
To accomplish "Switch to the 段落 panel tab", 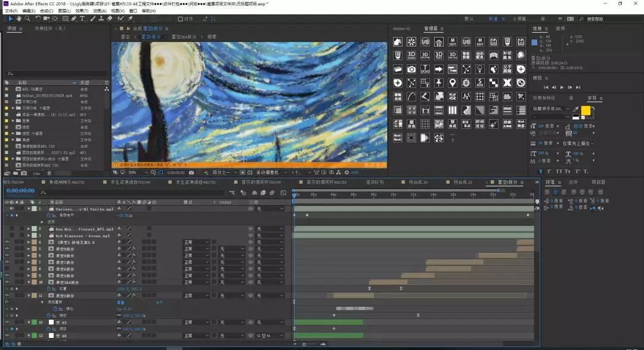I will [550, 182].
